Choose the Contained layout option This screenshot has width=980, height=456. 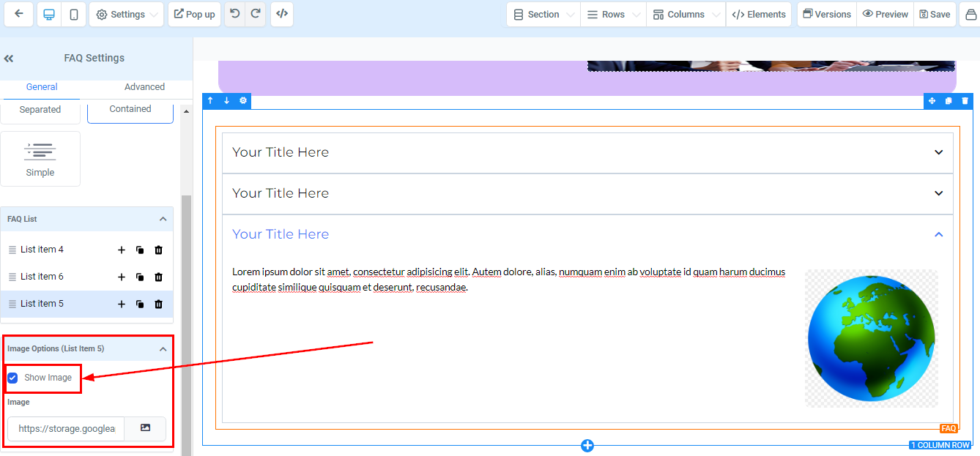130,109
